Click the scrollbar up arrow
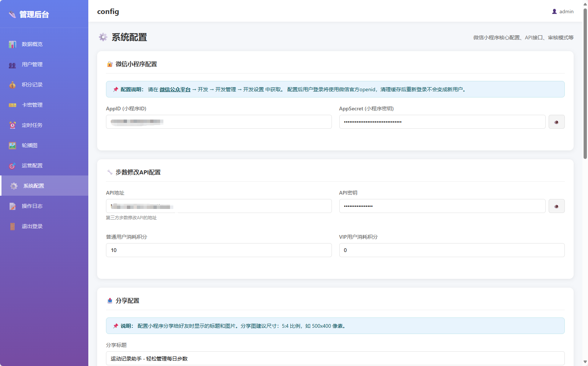This screenshot has width=588, height=366. pos(585,4)
